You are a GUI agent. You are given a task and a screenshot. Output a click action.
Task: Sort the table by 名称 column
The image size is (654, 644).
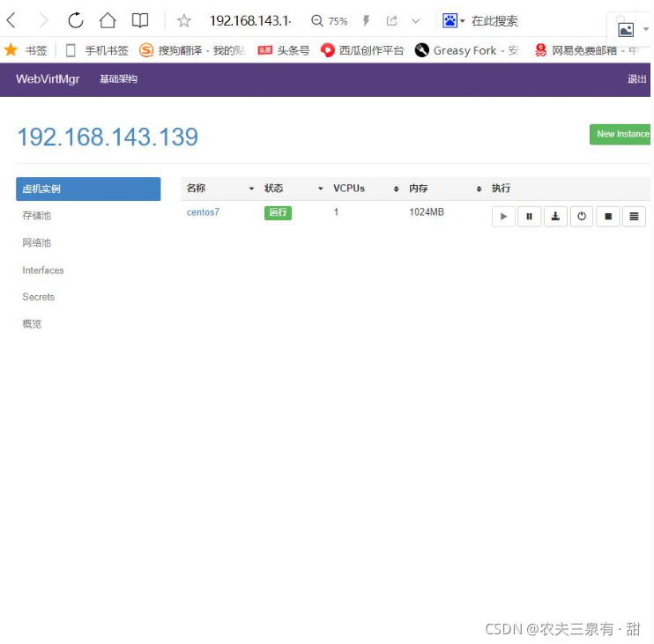220,189
